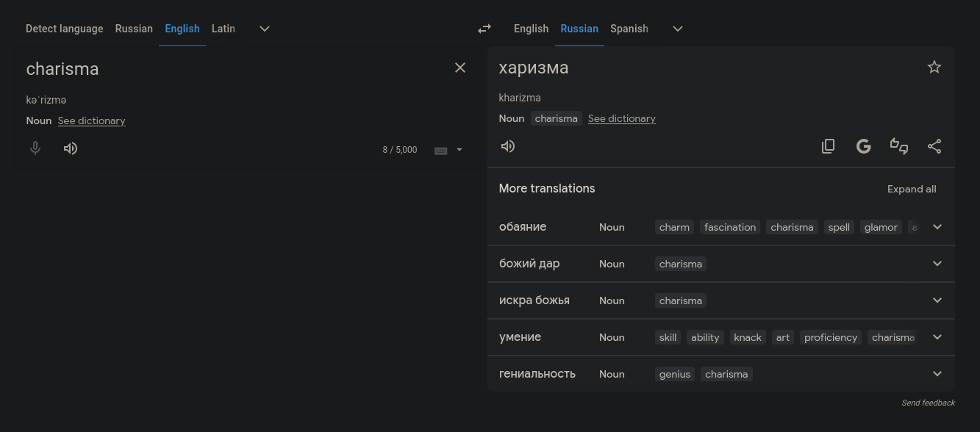Open the input tools keyboard dropdown

459,150
